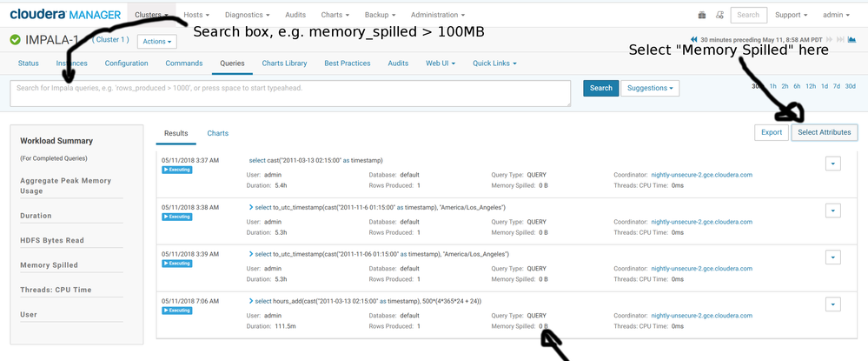
Task: Click the blue Search button
Action: tap(600, 88)
